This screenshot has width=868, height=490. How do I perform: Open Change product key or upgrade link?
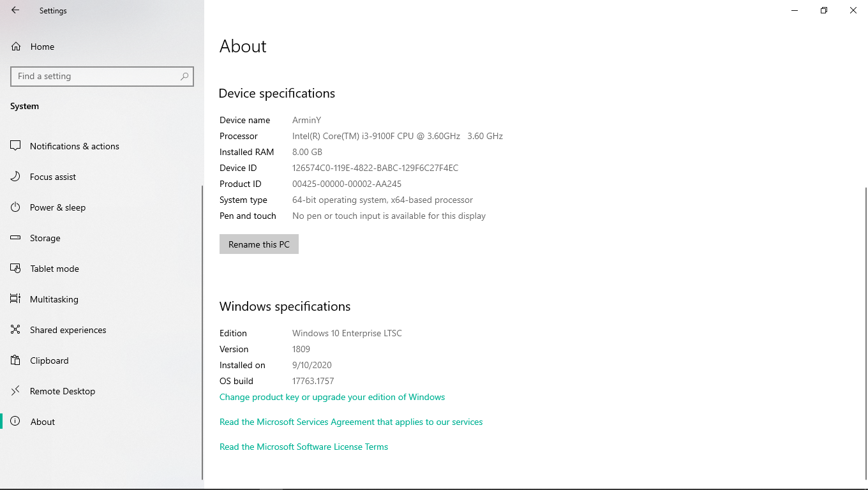coord(332,397)
